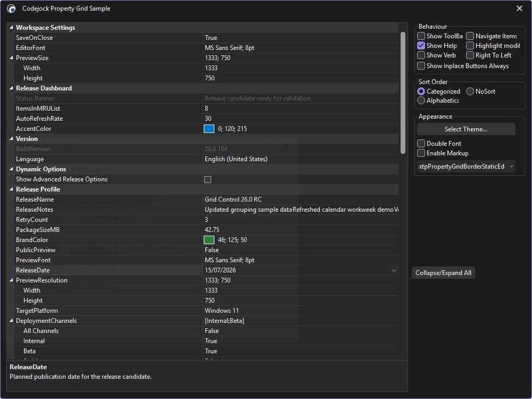Screen dimensions: 532x399
Task: Edit the ItemsInMRUList value 8
Action: coord(301,109)
